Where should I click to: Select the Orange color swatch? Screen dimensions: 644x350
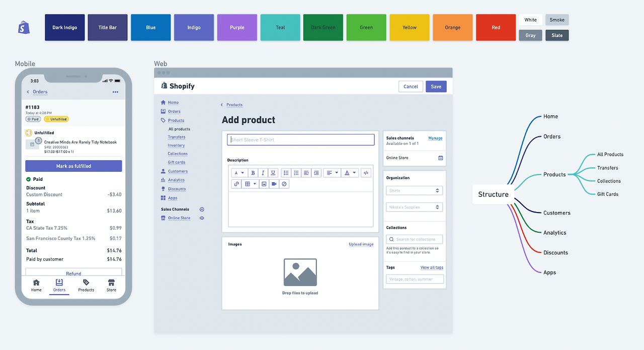coord(453,27)
